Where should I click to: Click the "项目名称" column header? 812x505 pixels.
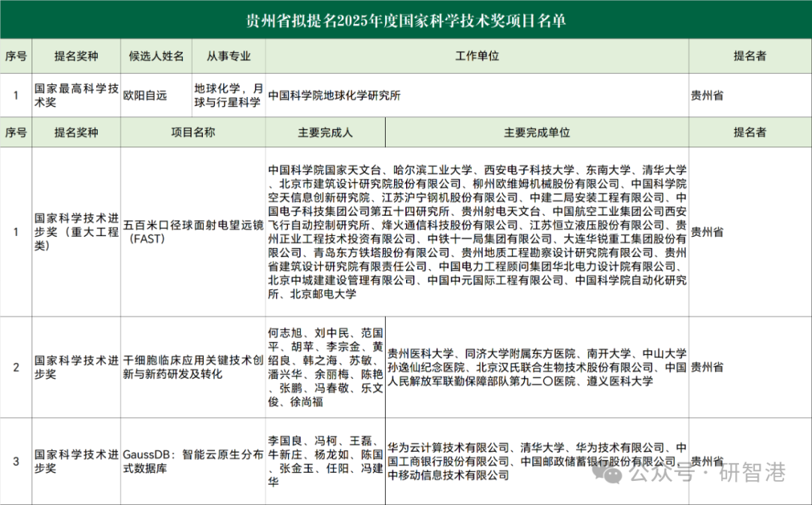click(193, 132)
